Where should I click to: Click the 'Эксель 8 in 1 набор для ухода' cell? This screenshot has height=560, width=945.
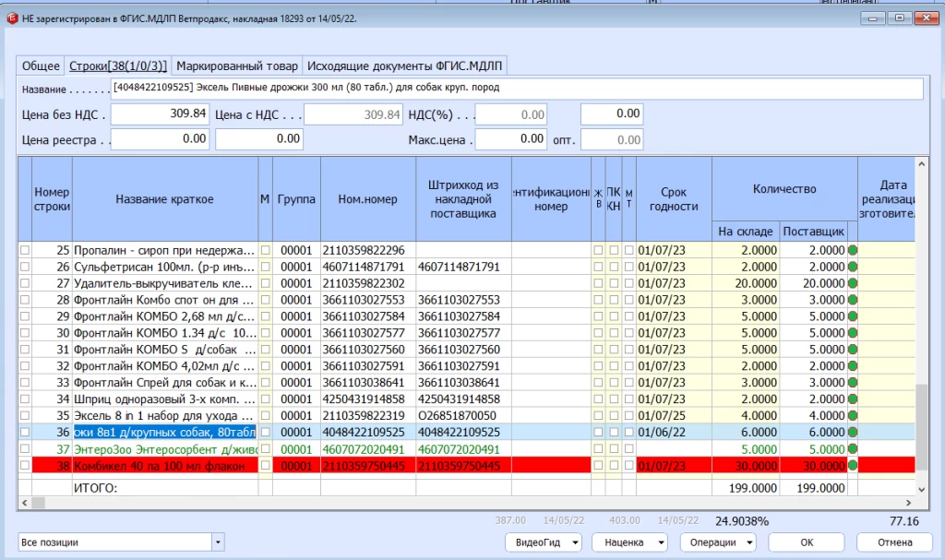(165, 415)
